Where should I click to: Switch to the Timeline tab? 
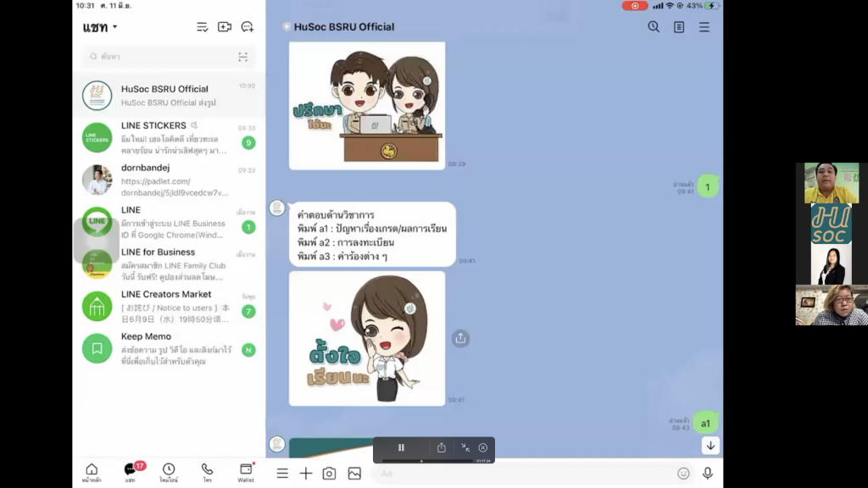[169, 473]
